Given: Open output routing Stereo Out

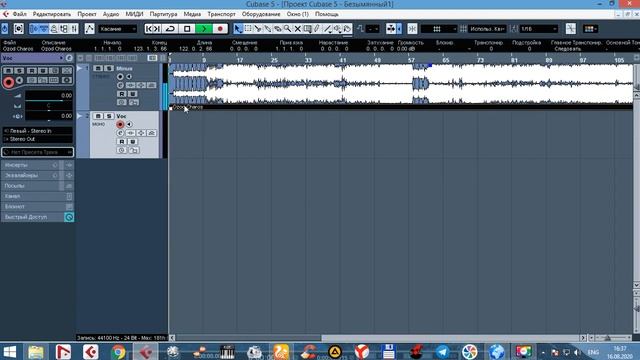Looking at the screenshot, I should pyautogui.click(x=38, y=139).
